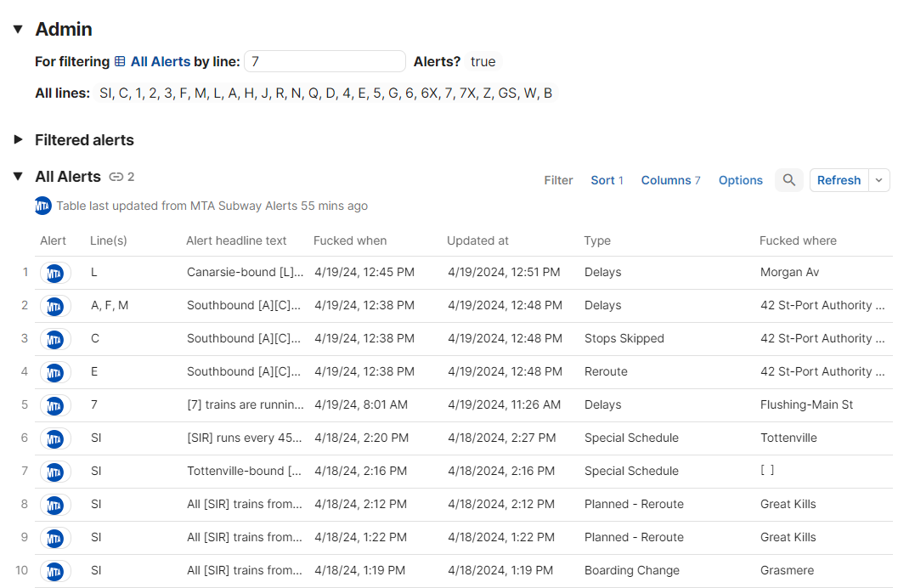The image size is (898, 588).
Task: Collapse the All Alerts table section
Action: click(18, 177)
